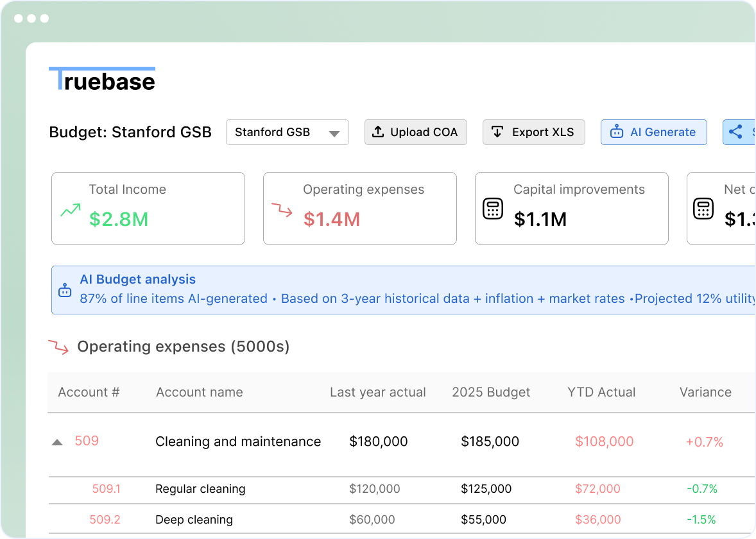The height and width of the screenshot is (539, 756).
Task: Click the $36,000 YTD Actual value
Action: click(598, 519)
